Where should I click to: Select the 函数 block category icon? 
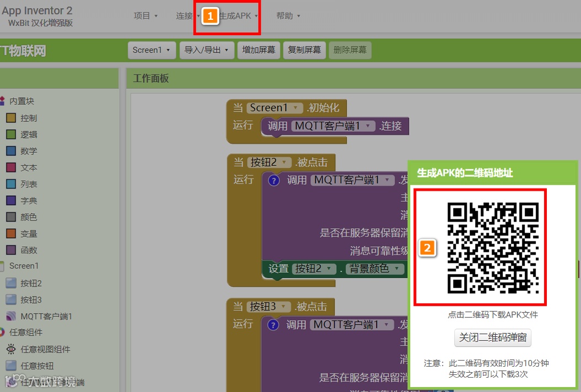(11, 250)
